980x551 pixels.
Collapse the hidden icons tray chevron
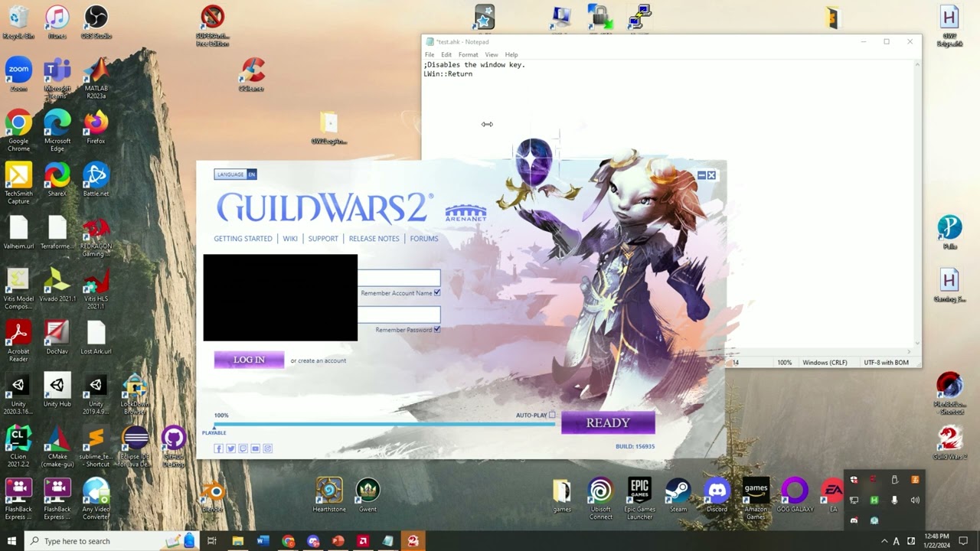[884, 541]
